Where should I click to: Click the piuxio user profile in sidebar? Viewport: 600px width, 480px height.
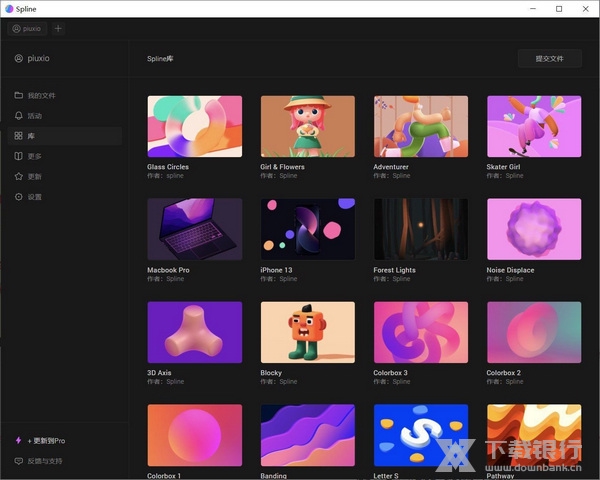coord(40,59)
